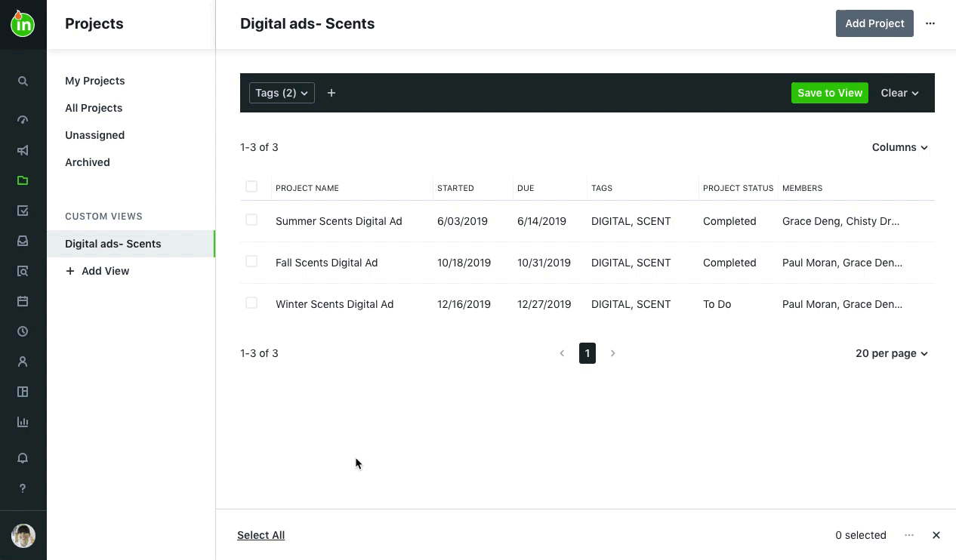This screenshot has height=560, width=956.
Task: Click Add View in custom views
Action: coord(97,271)
